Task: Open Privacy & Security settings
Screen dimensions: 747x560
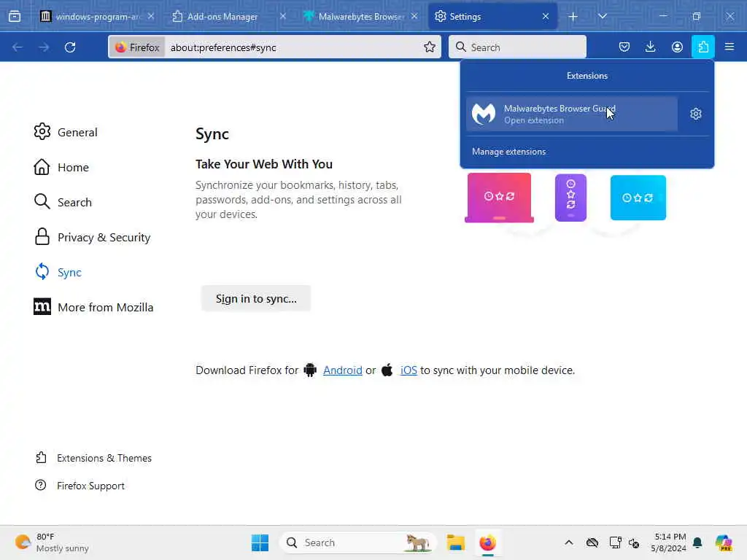Action: point(93,237)
